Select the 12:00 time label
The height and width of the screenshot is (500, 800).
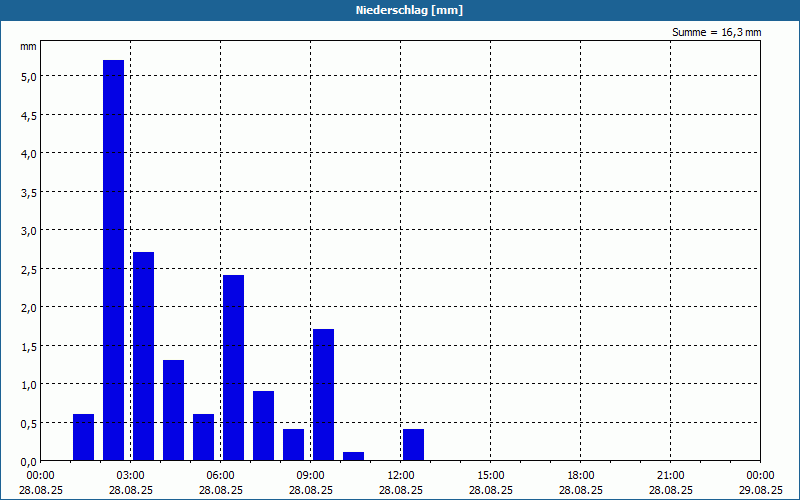point(401,476)
